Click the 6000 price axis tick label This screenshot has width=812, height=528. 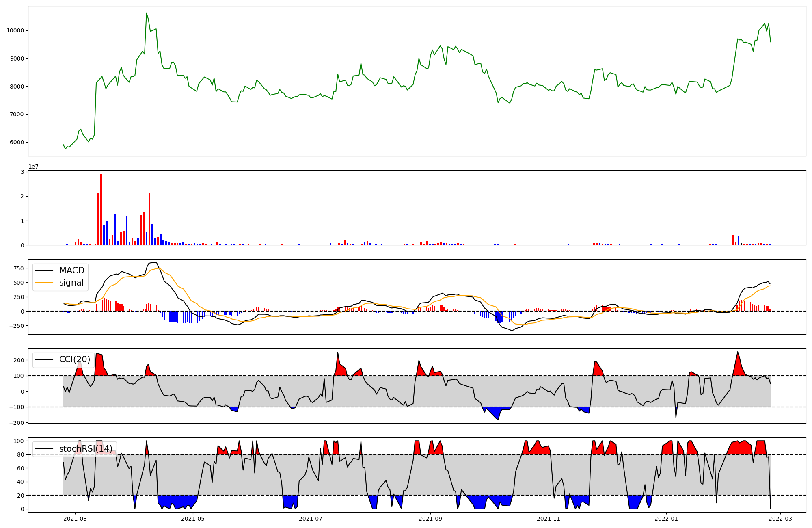point(17,143)
